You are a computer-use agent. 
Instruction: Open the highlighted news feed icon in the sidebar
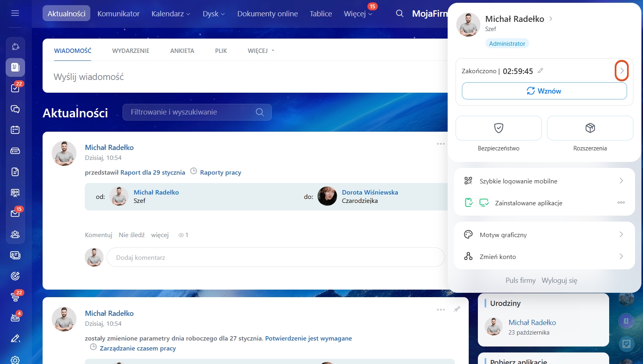[15, 67]
